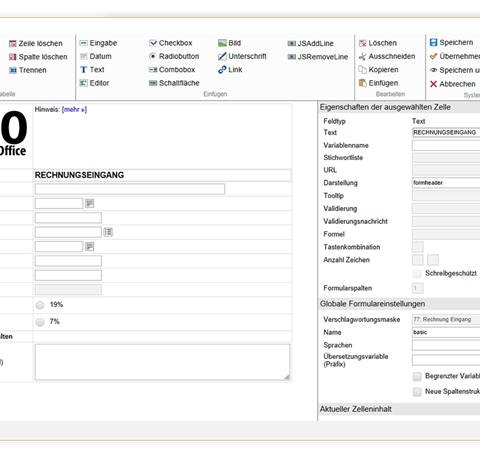
Task: Click the large textarea in form
Action: point(162,362)
